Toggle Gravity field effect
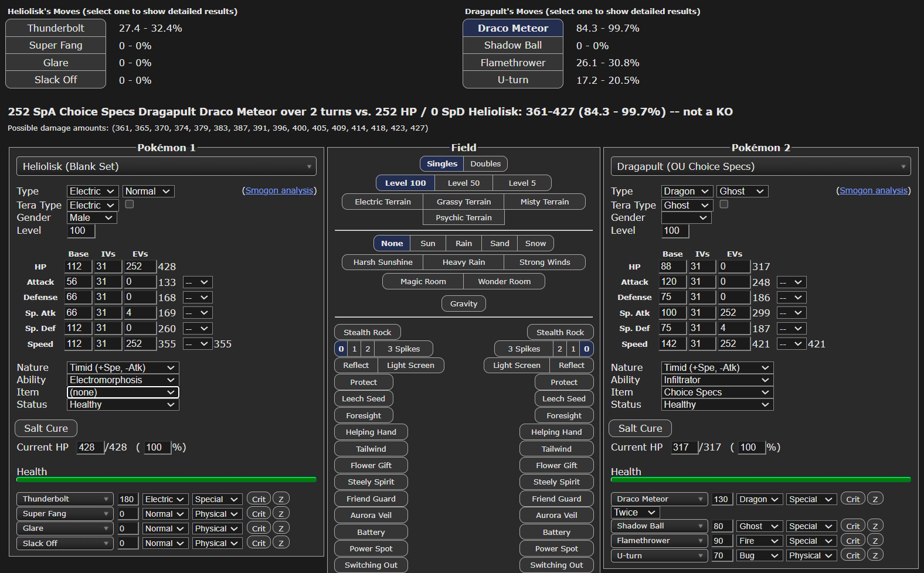The width and height of the screenshot is (924, 573). pyautogui.click(x=464, y=303)
